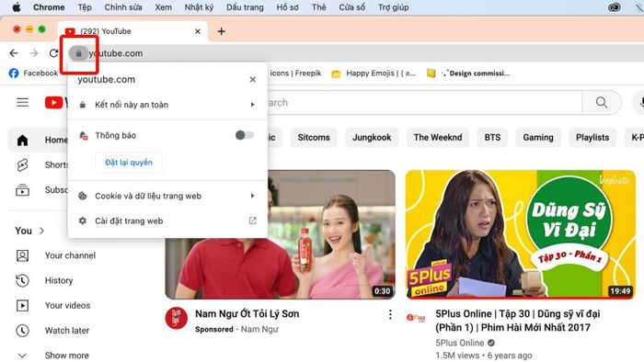Image resolution: width=644 pixels, height=362 pixels.
Task: Expand Show more in sidebar
Action: coord(52,355)
